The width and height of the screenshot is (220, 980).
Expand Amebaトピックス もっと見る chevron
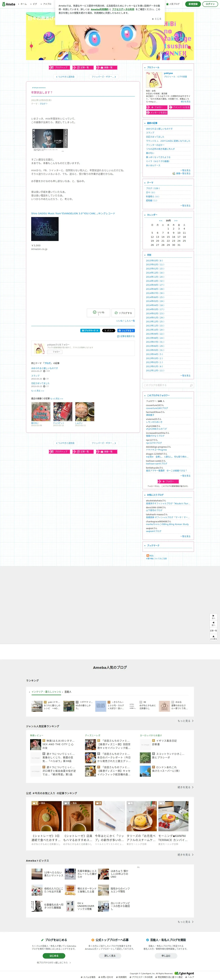[185, 922]
